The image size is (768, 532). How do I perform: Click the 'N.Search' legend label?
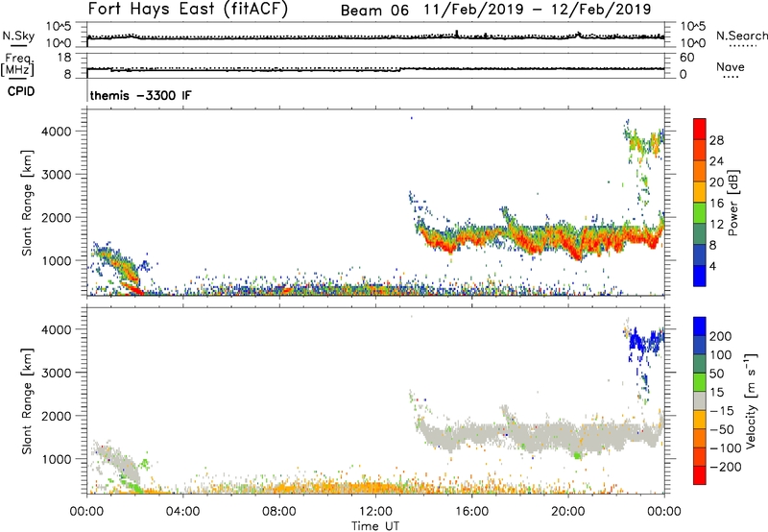(x=741, y=36)
